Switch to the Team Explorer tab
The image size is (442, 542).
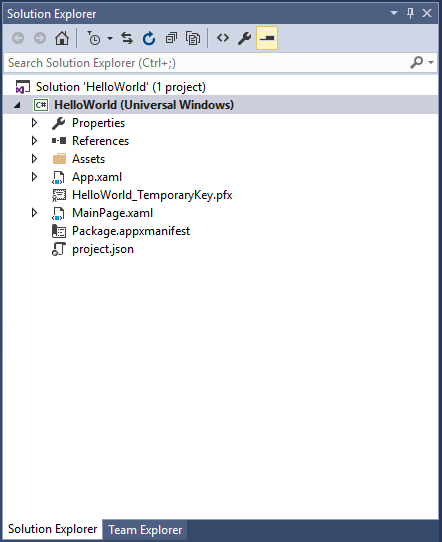[x=145, y=530]
